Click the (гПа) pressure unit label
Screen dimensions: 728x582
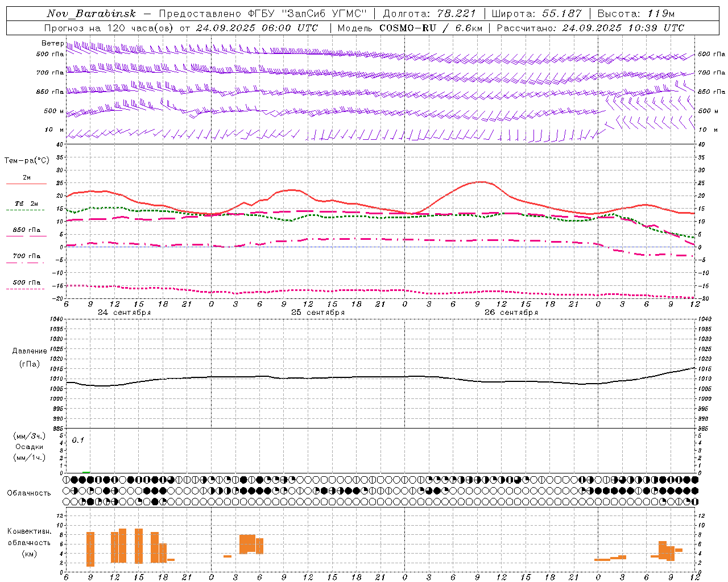(30, 364)
